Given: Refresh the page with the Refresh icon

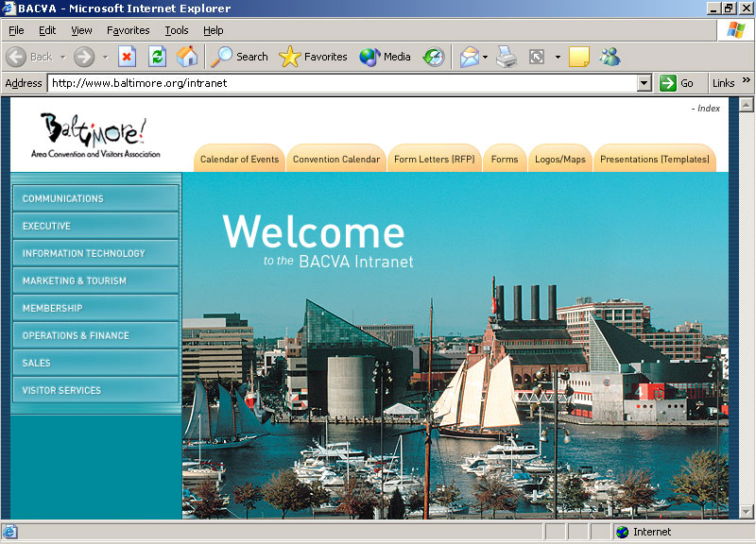Looking at the screenshot, I should click(x=157, y=57).
